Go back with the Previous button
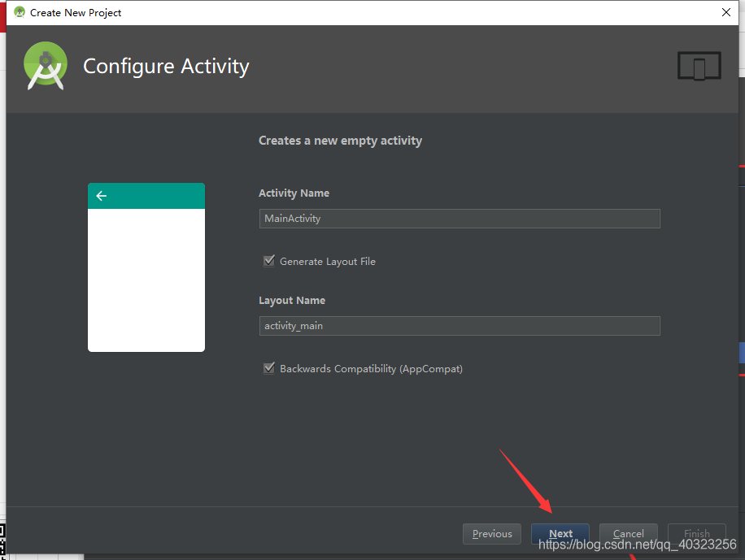This screenshot has width=745, height=560. point(492,534)
